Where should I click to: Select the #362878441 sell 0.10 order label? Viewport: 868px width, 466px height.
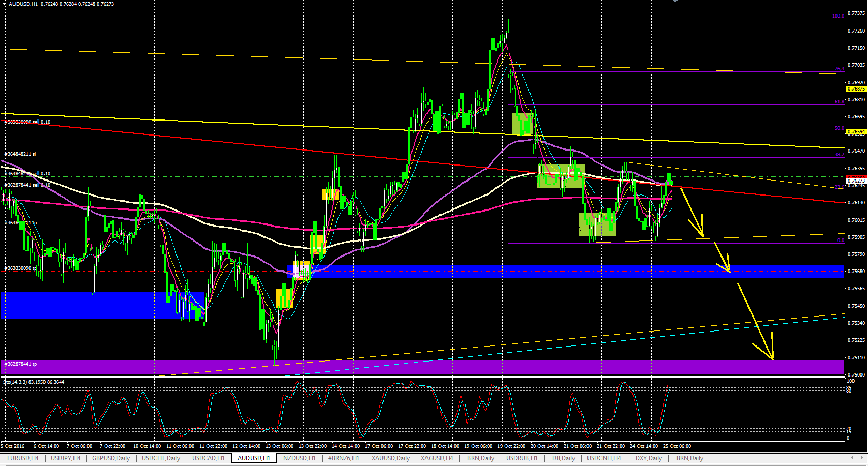[x=27, y=185]
